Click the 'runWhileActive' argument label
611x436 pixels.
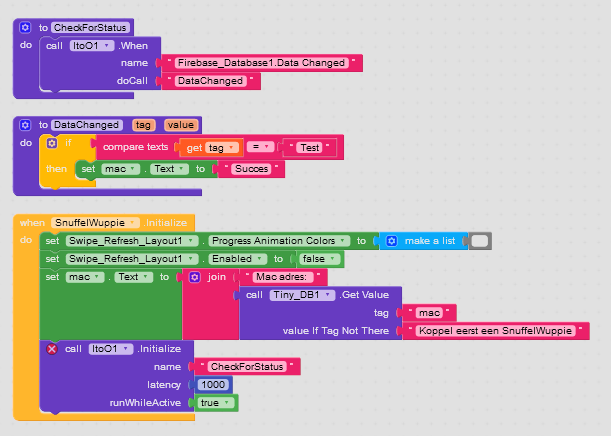(x=145, y=402)
